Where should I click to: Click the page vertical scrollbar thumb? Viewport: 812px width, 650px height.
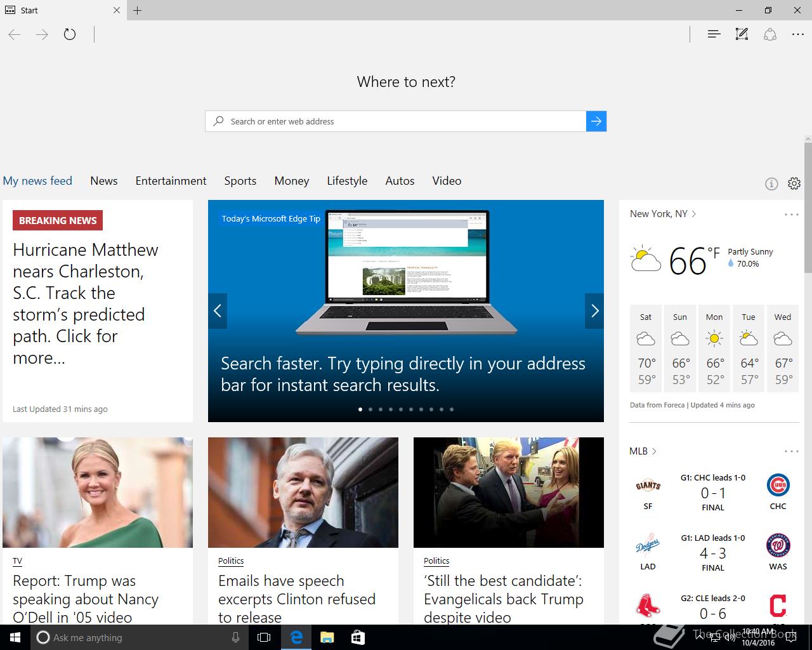[808, 208]
